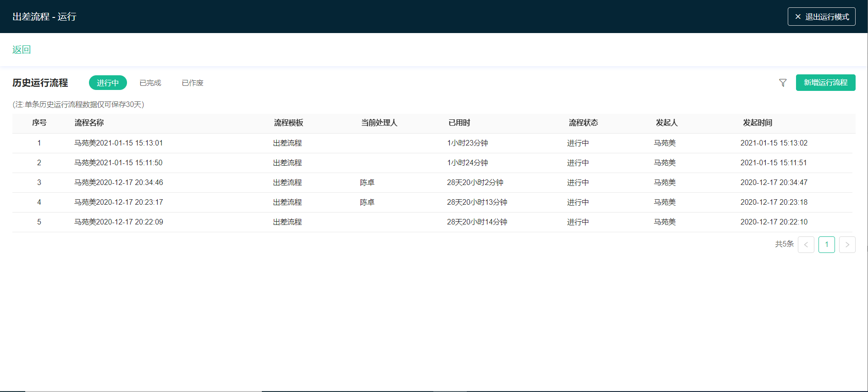
Task: Open the filter funnel icon
Action: 783,83
